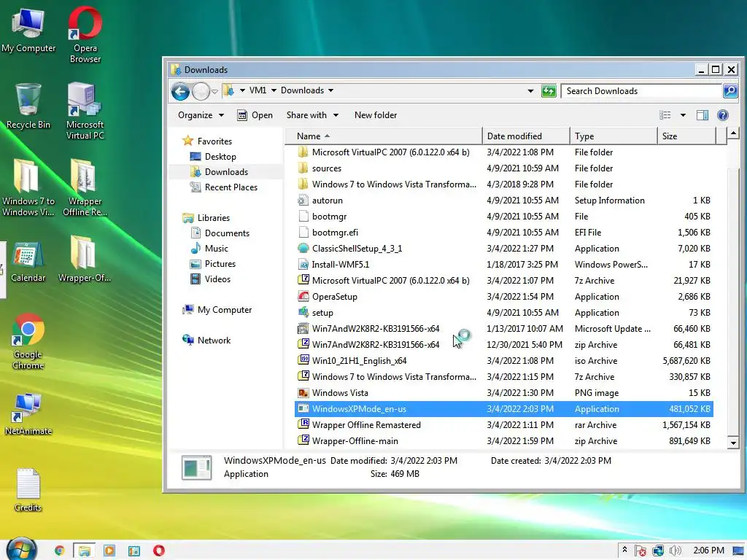The image size is (747, 560).
Task: Open the Calendar desktop icon
Action: coord(28,261)
